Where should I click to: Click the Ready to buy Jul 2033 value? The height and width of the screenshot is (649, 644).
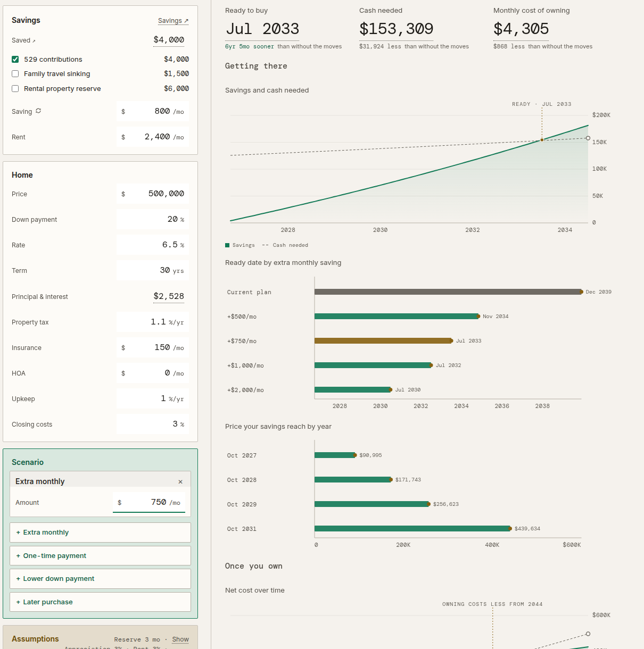tap(262, 29)
